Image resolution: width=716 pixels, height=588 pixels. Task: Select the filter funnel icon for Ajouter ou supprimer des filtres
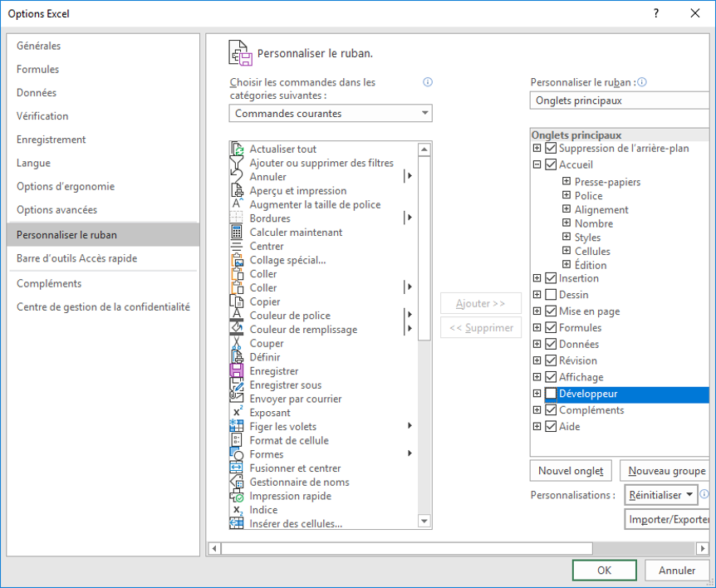[237, 163]
